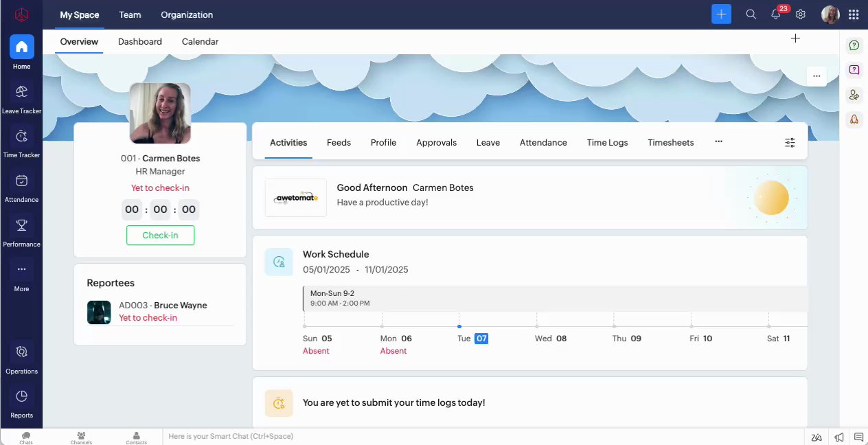The image size is (868, 445).
Task: Click "You are yet to submit your time logs today!"
Action: [x=394, y=403]
